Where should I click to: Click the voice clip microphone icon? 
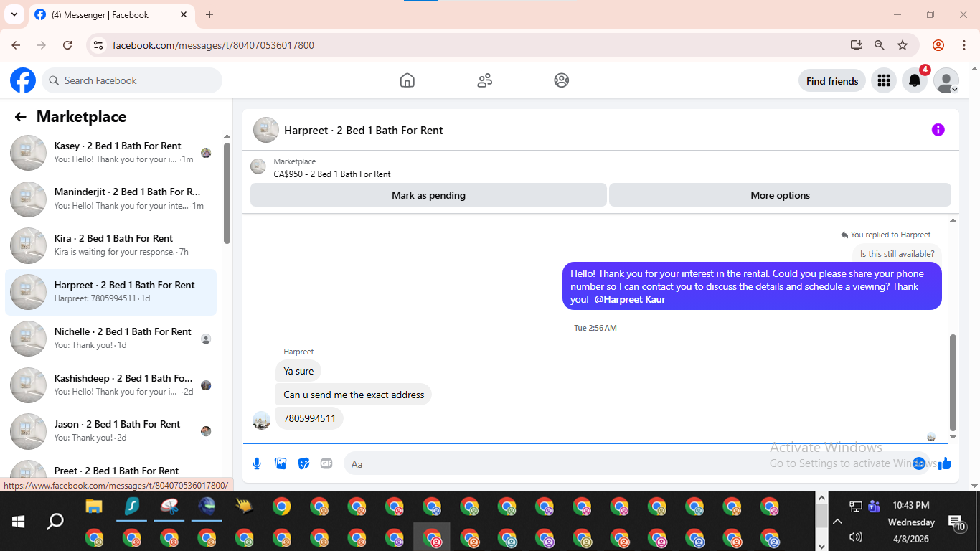click(257, 463)
